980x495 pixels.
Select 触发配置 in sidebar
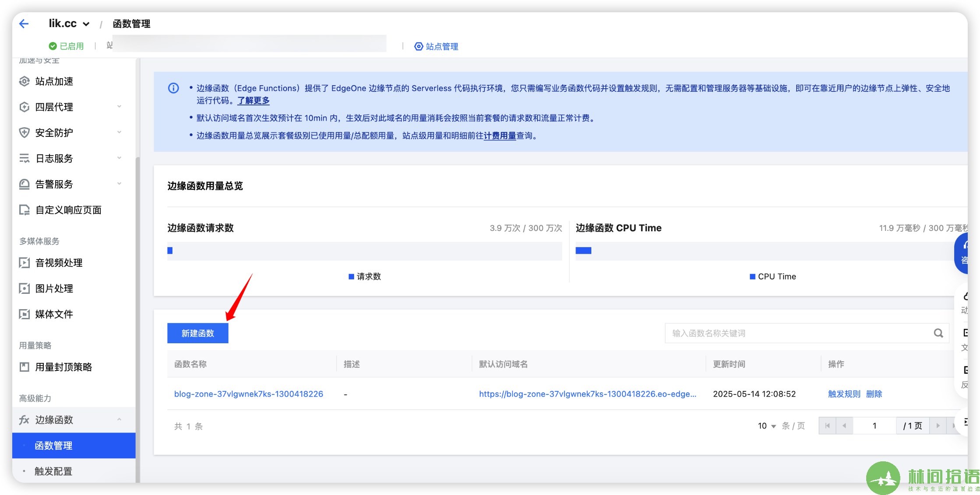(53, 471)
